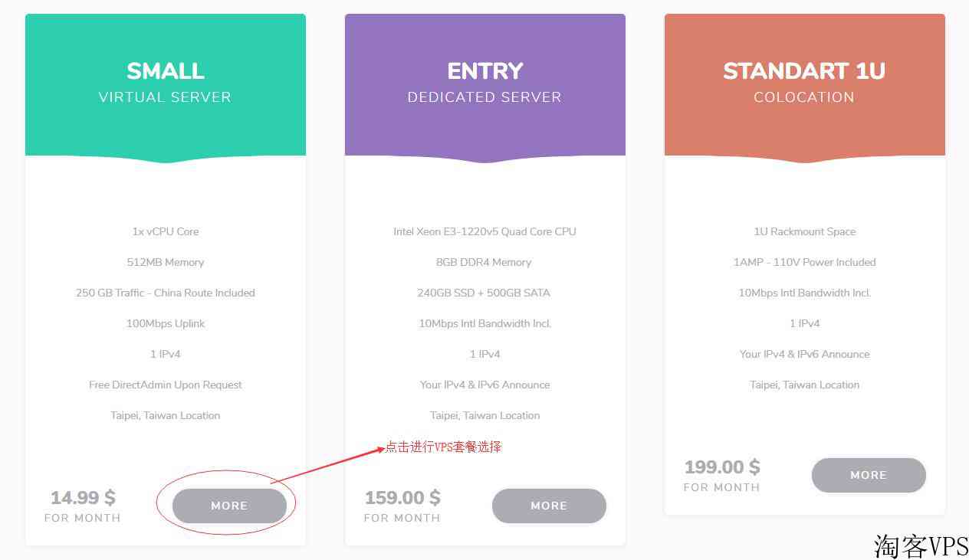Click 'Free DirectAdmin Upon Request' feature line

click(166, 385)
